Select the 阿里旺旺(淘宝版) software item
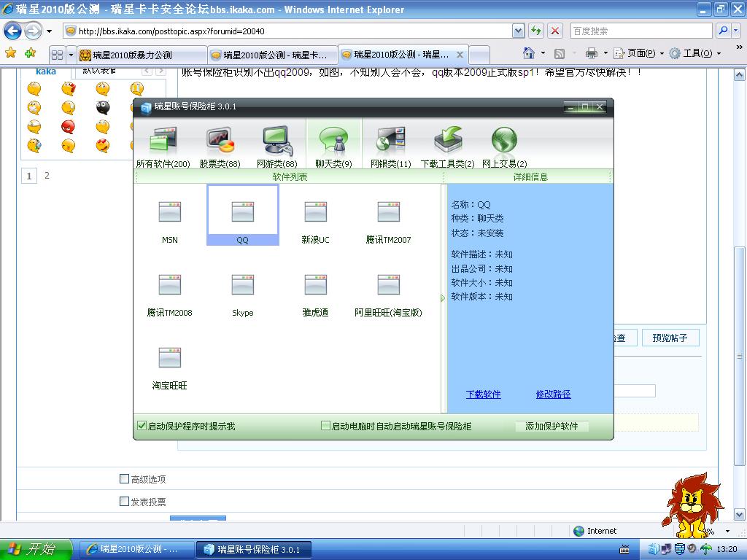This screenshot has width=747, height=560. tap(388, 295)
